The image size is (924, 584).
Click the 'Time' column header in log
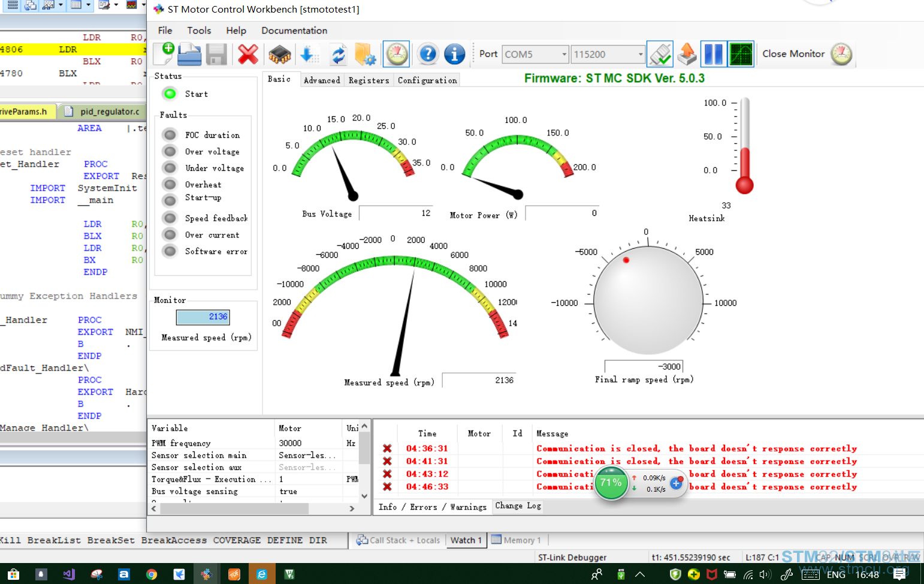(x=427, y=434)
